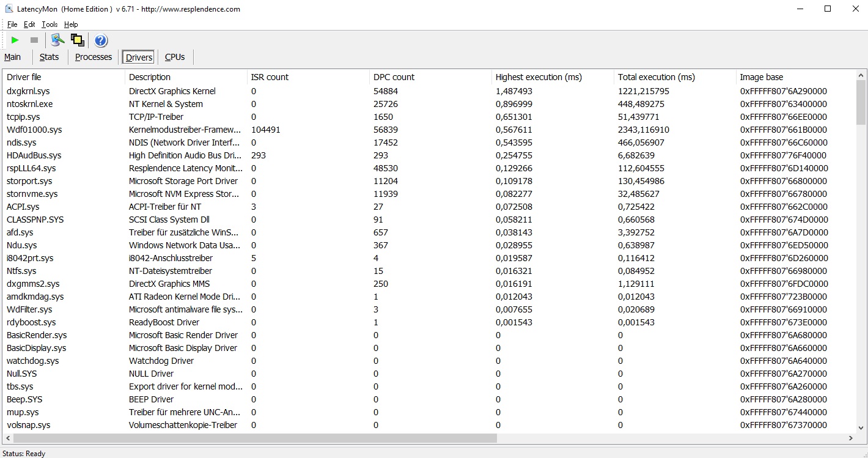The width and height of the screenshot is (868, 458).
Task: Click the Status: Ready status bar text
Action: [24, 453]
